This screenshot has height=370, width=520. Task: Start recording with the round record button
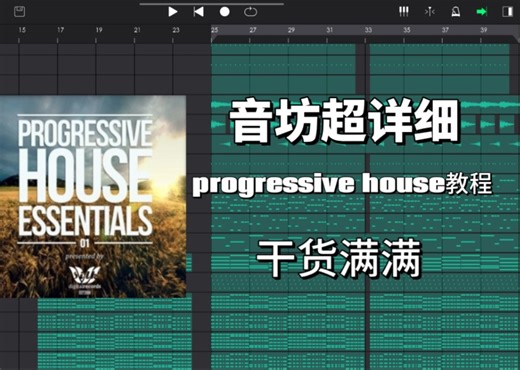click(225, 12)
